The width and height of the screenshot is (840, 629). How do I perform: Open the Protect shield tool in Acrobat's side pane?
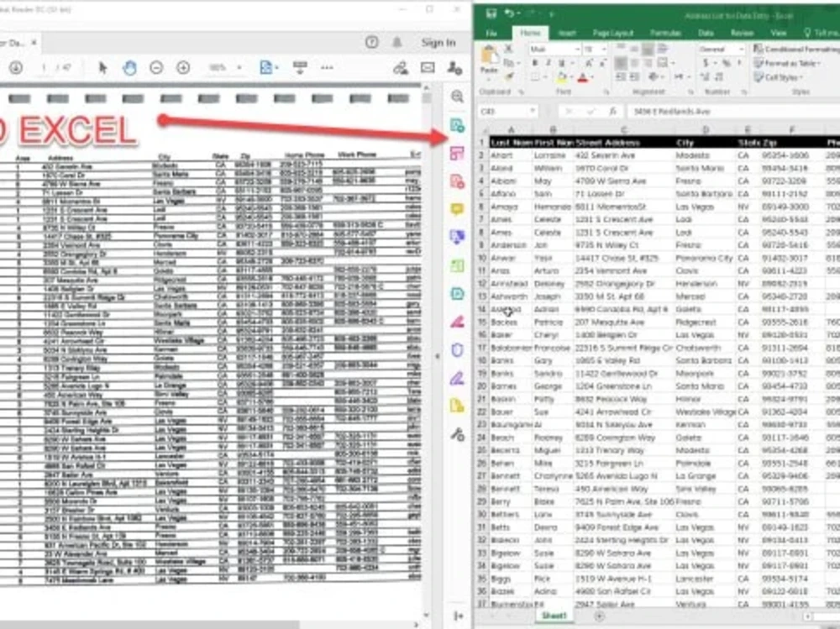coord(457,350)
